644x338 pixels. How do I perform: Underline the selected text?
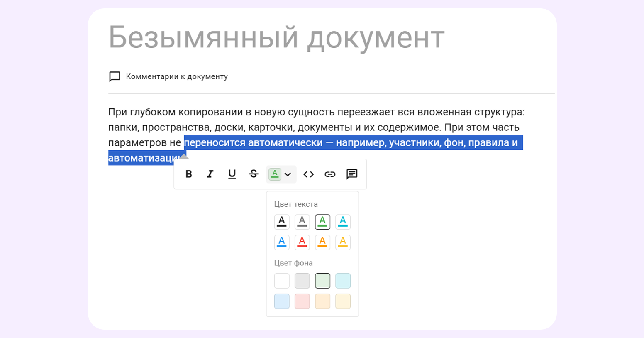232,174
